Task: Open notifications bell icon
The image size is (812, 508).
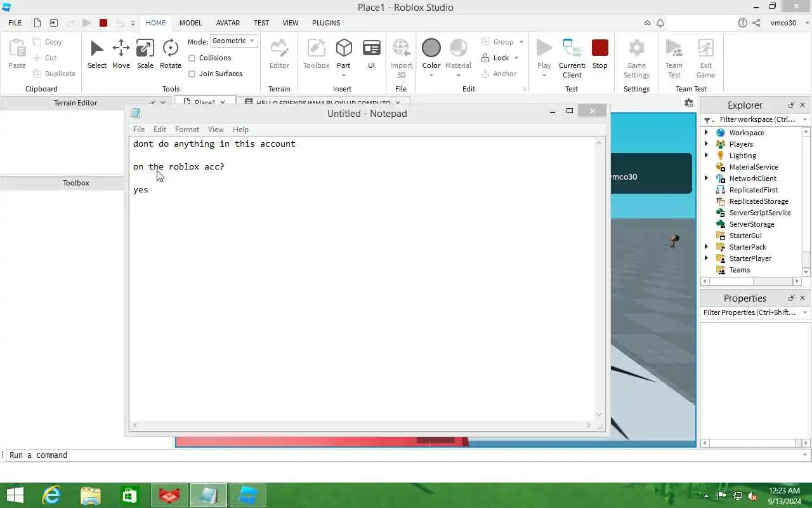Action: (660, 23)
